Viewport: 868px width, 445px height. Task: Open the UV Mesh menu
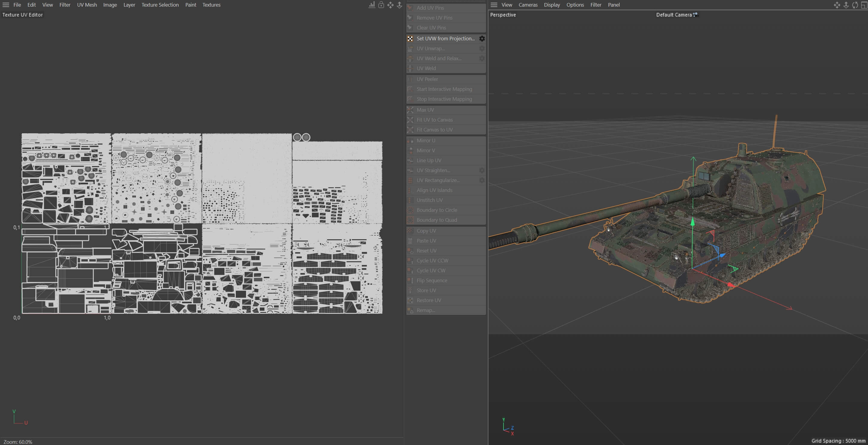point(87,5)
